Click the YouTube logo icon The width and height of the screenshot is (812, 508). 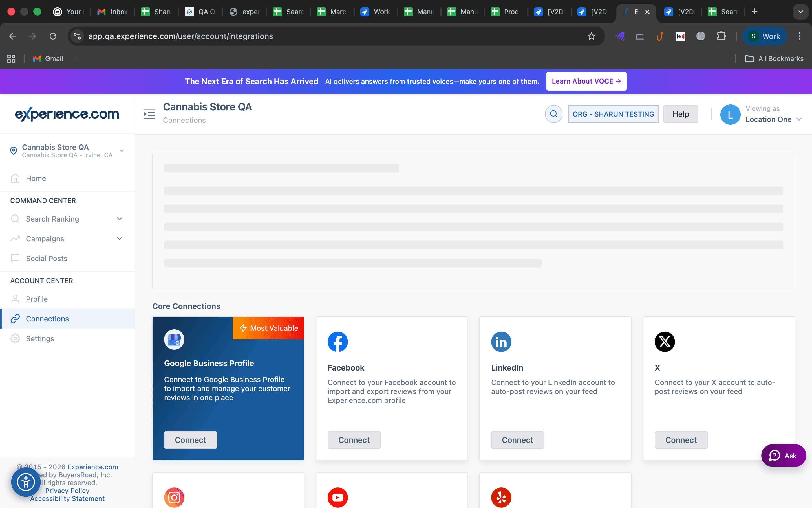(x=337, y=497)
